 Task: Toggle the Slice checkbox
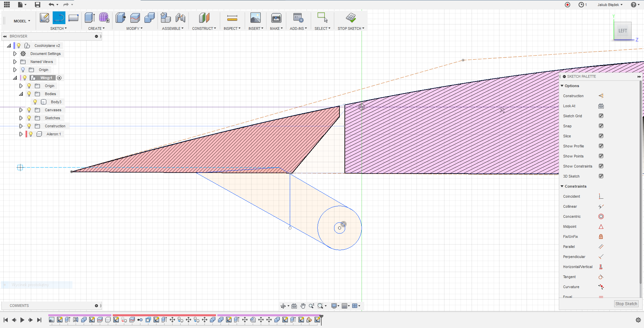pyautogui.click(x=601, y=136)
